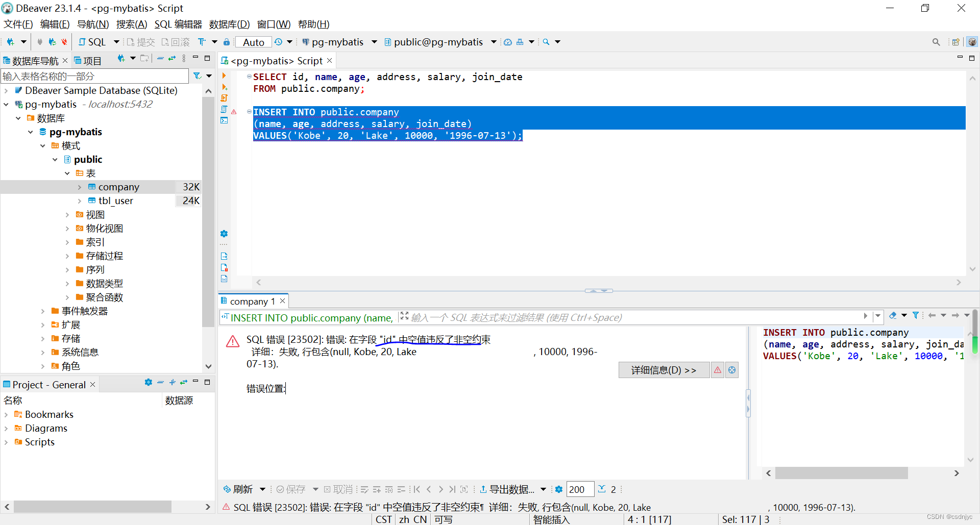Execute SQL statement with orange arrow icon
This screenshot has height=525, width=980.
tap(224, 76)
